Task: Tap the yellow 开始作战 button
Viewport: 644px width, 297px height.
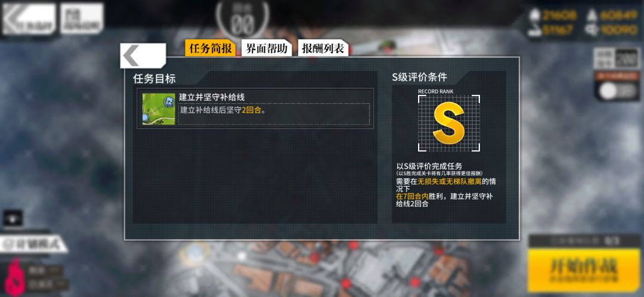Action: tap(584, 270)
